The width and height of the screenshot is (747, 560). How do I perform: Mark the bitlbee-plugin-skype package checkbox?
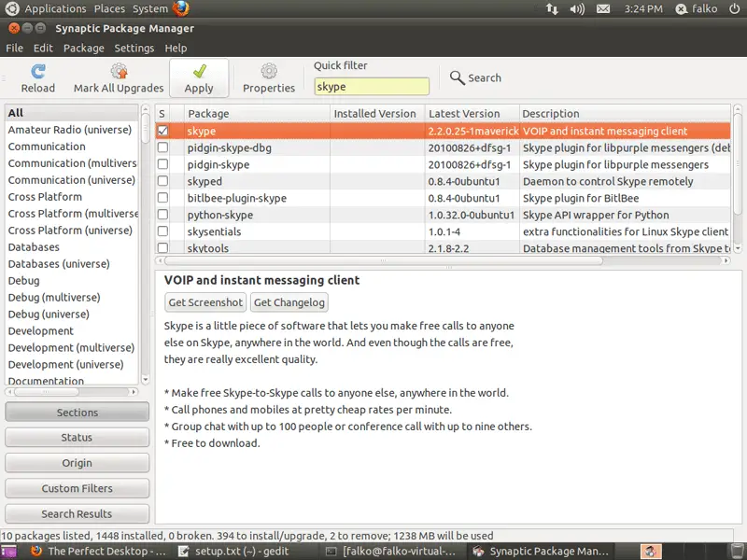tap(162, 198)
